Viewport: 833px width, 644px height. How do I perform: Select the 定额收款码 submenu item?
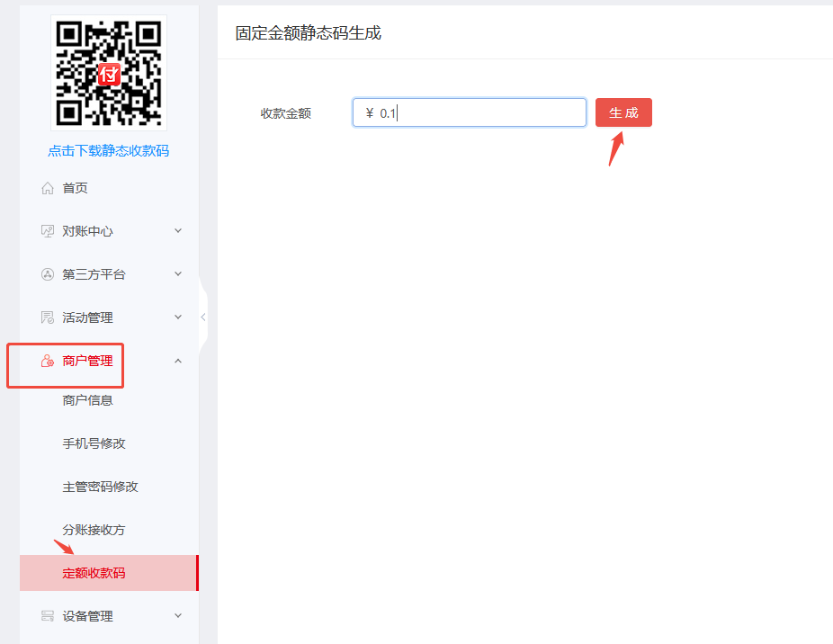pyautogui.click(x=109, y=573)
